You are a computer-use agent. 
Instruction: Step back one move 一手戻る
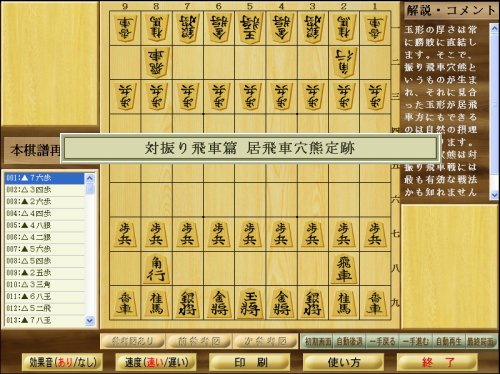382,342
